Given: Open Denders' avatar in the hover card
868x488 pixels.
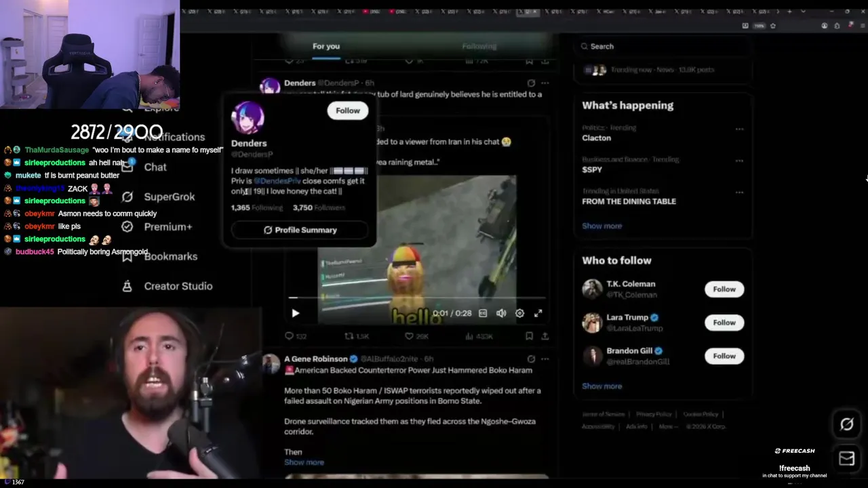Looking at the screenshot, I should 248,117.
